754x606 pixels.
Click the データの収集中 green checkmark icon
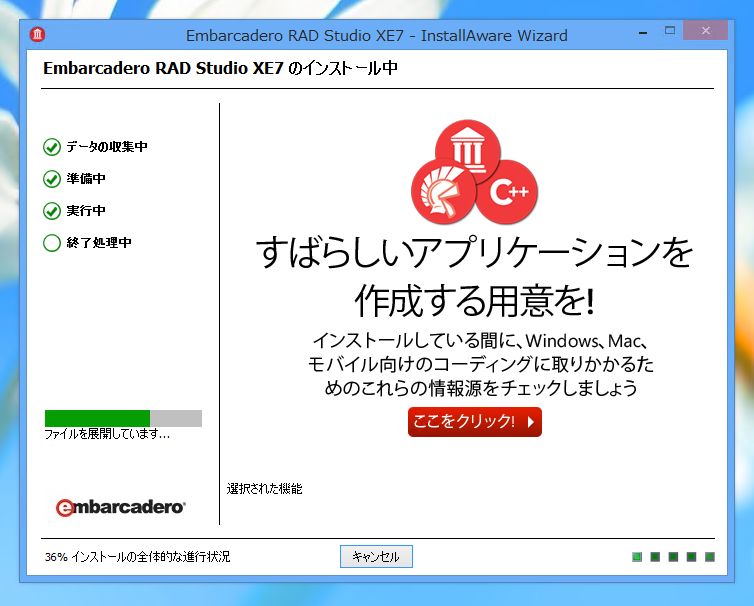(x=52, y=147)
